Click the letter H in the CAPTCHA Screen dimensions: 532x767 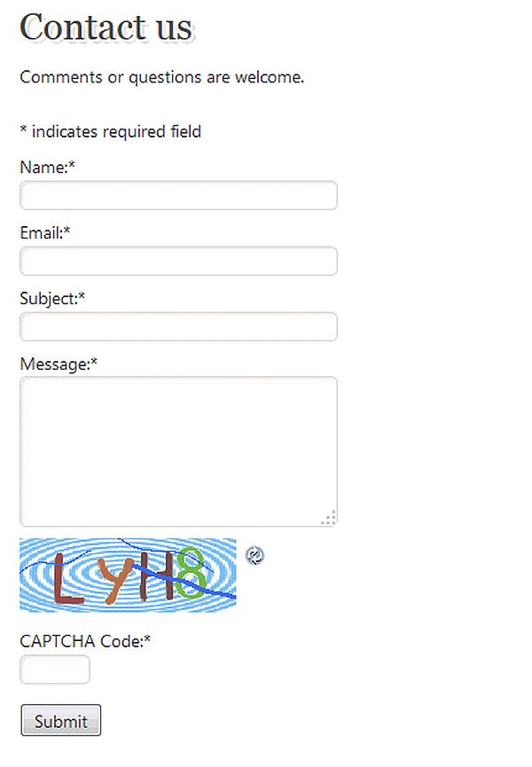157,576
